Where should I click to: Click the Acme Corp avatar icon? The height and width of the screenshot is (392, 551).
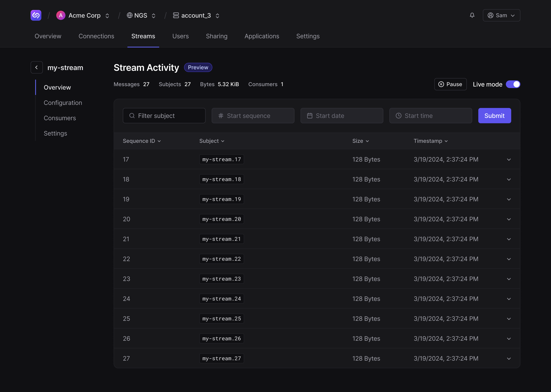pyautogui.click(x=60, y=16)
